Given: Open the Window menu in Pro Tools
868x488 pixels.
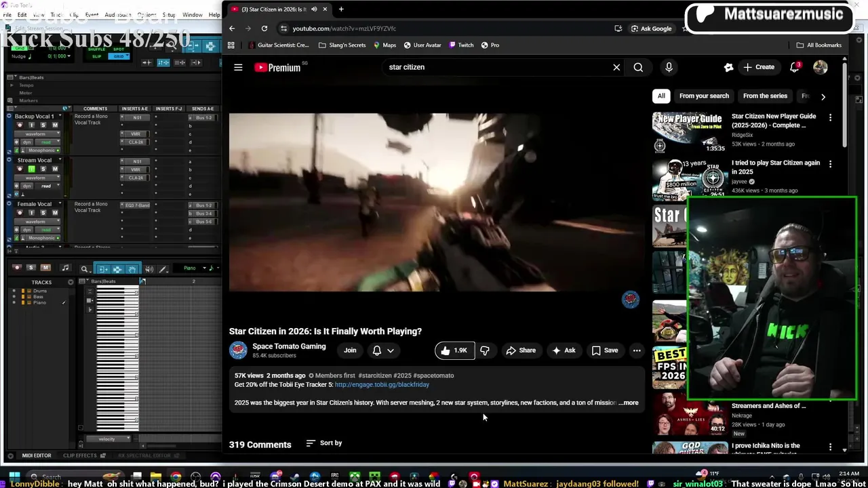Looking at the screenshot, I should pyautogui.click(x=193, y=14).
